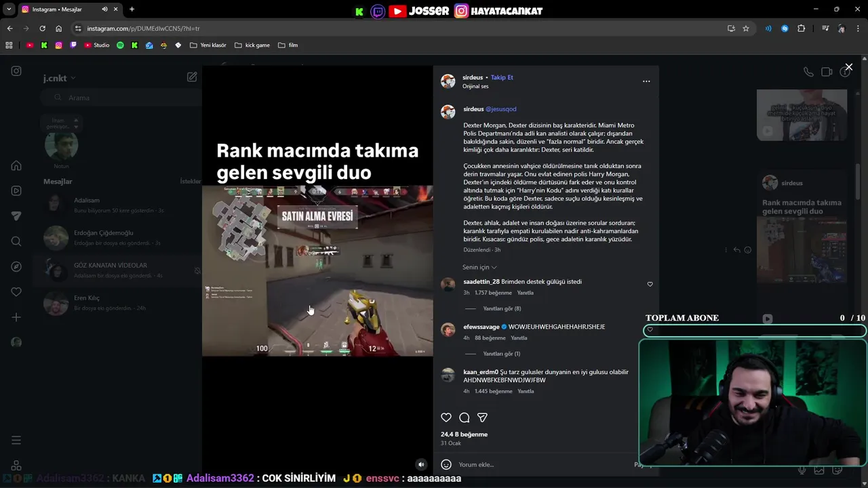This screenshot has height=488, width=868.
Task: Open Spotify bookmark
Action: click(120, 45)
